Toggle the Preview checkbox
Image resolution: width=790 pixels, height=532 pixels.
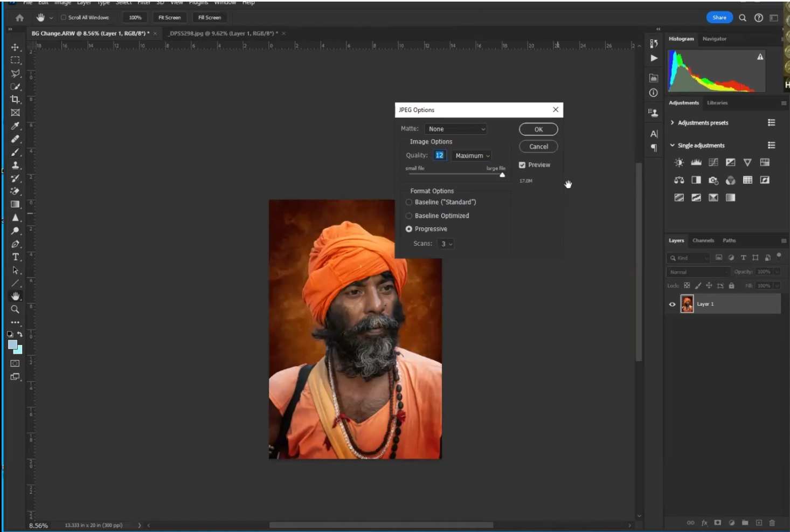click(522, 165)
